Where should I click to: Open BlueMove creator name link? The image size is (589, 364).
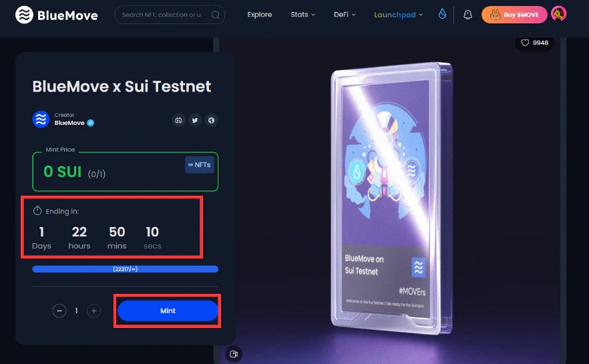(x=69, y=123)
